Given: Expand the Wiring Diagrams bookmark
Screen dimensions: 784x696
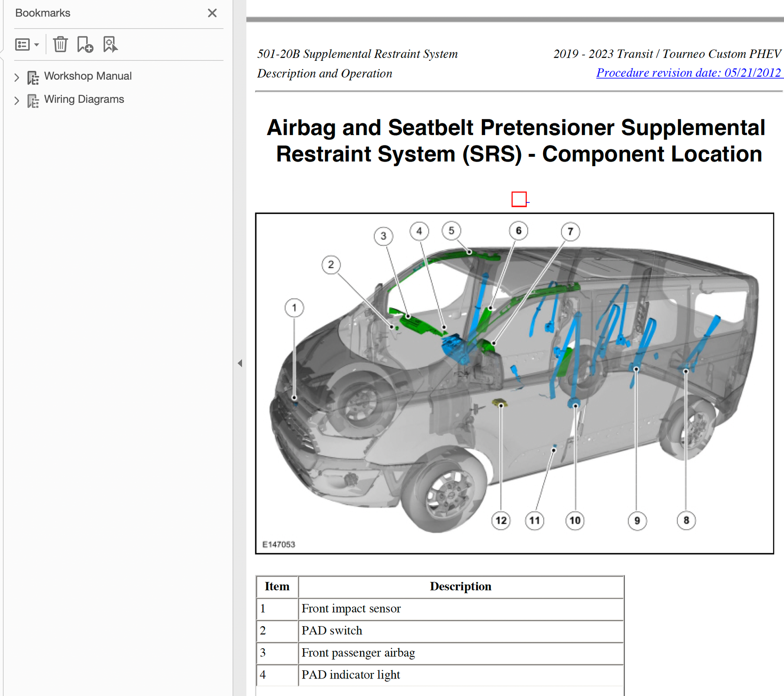Looking at the screenshot, I should 17,100.
